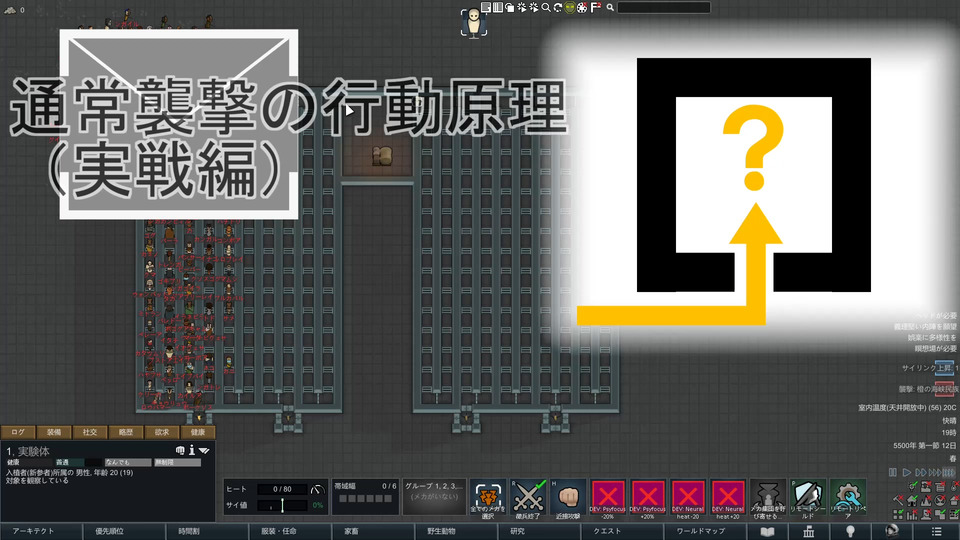This screenshot has height=540, width=960.
Task: Open the 服装・任命 menu
Action: (291, 531)
